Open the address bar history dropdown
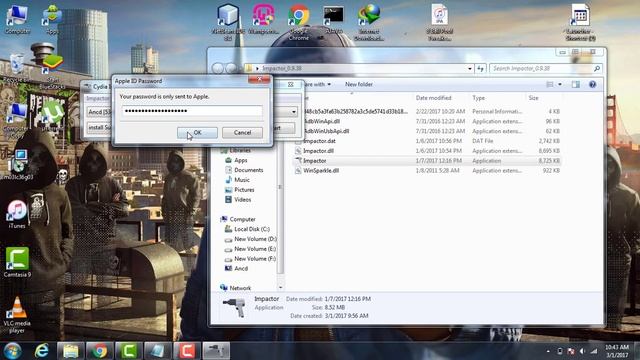Viewport: 640px width, 360px height. point(469,69)
